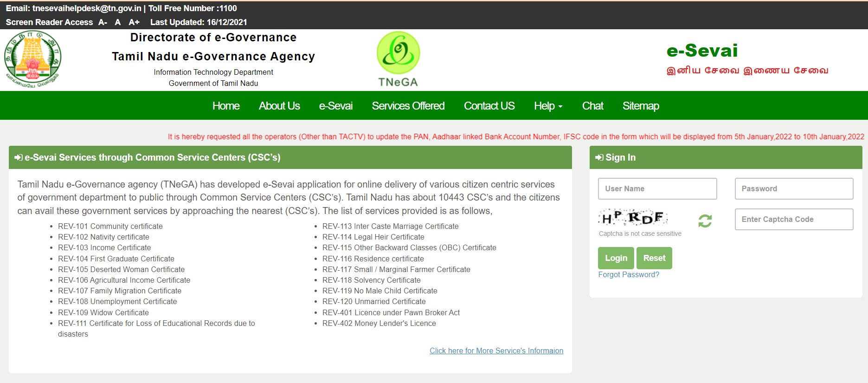Open Services Offered page

pos(408,106)
